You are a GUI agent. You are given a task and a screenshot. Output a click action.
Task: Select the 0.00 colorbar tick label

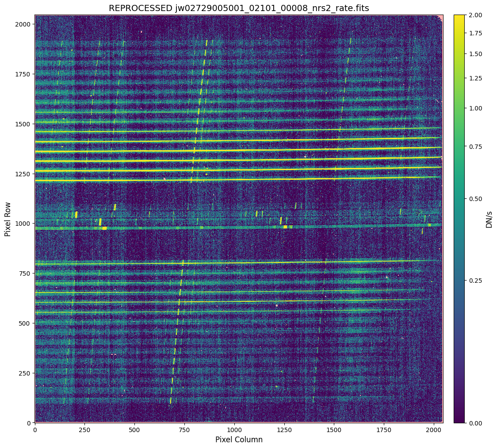(476, 423)
